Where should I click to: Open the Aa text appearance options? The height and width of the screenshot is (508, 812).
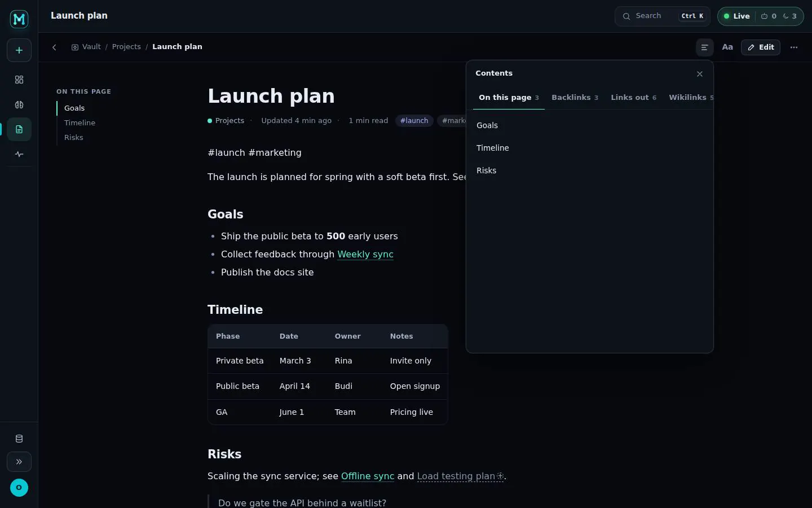pyautogui.click(x=727, y=47)
